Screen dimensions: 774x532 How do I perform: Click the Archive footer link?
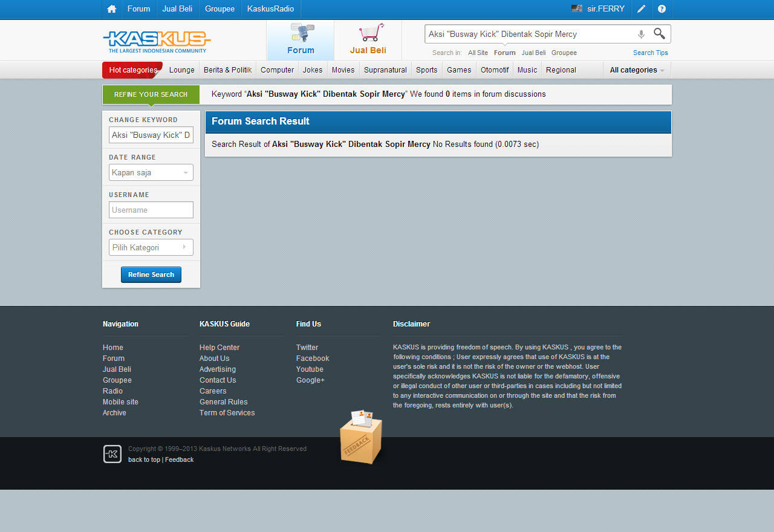pyautogui.click(x=114, y=413)
